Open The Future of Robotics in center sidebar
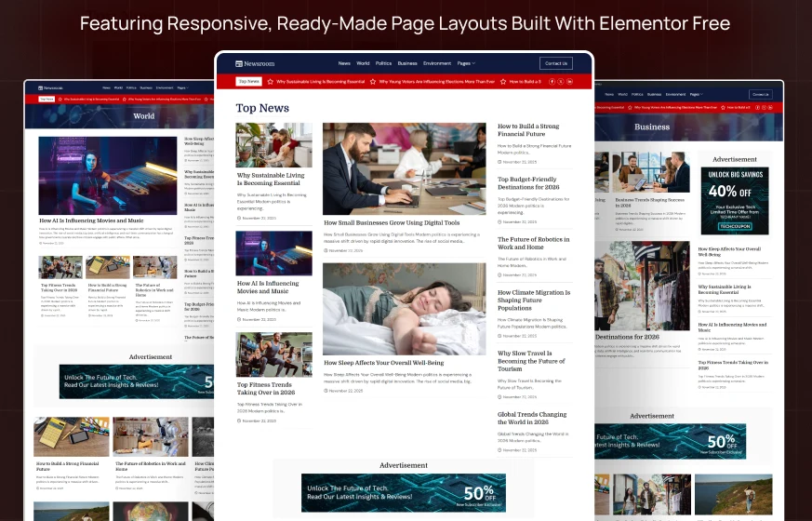Image resolution: width=812 pixels, height=521 pixels. (x=533, y=244)
